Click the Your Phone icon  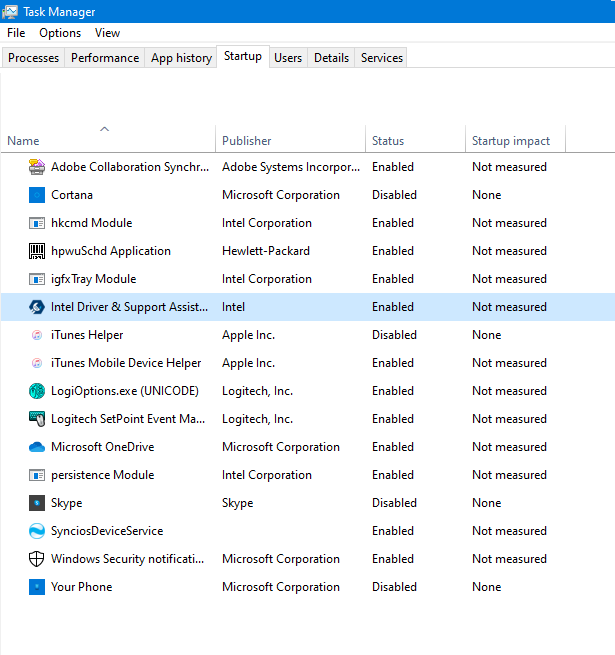[x=37, y=587]
